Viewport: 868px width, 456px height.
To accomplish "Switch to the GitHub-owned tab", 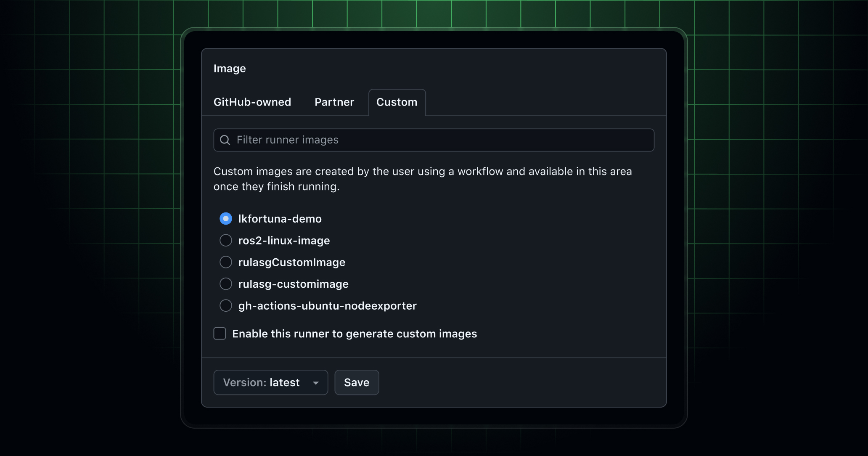I will click(252, 102).
